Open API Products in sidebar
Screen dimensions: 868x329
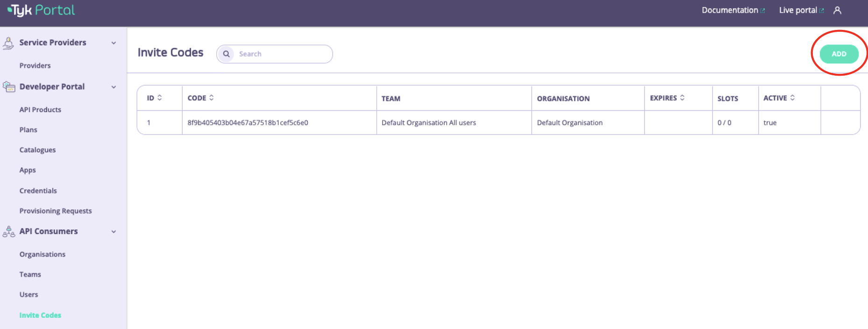pos(40,110)
